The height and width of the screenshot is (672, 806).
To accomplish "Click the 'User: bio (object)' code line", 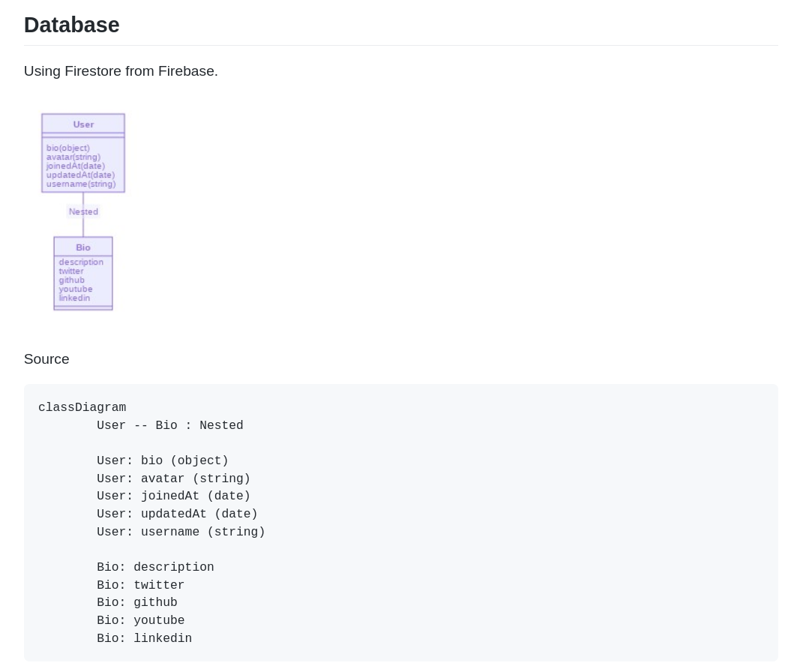I will coord(163,460).
